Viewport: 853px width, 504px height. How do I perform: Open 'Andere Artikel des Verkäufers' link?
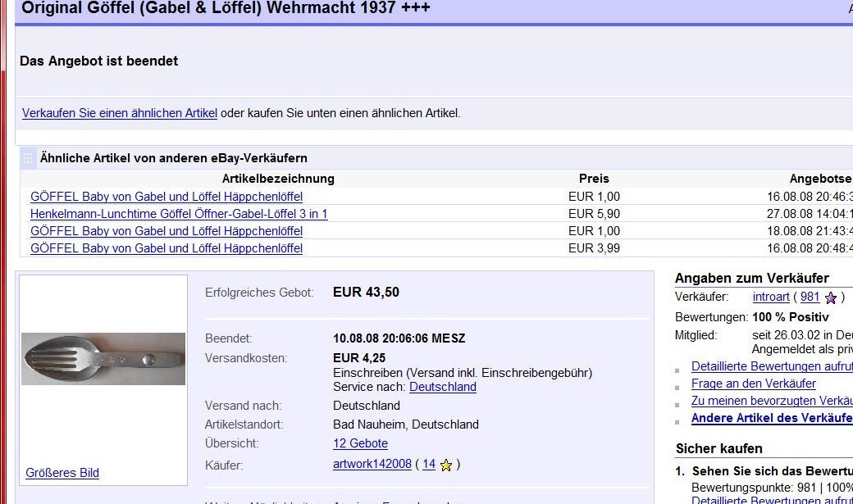771,418
